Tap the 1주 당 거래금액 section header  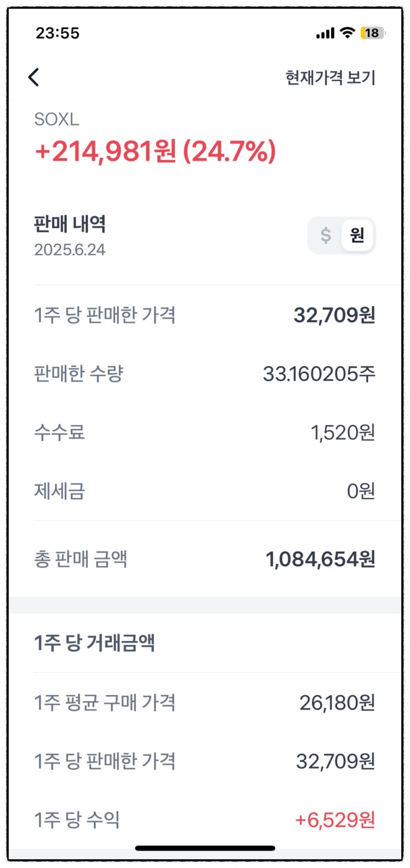(94, 643)
